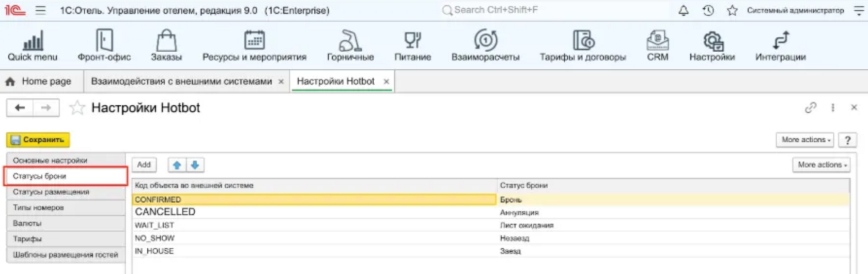Open Заказы section

coord(166,45)
